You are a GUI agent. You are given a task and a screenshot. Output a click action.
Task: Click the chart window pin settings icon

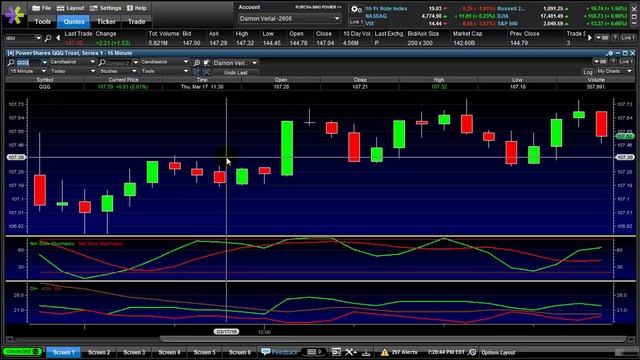609,53
